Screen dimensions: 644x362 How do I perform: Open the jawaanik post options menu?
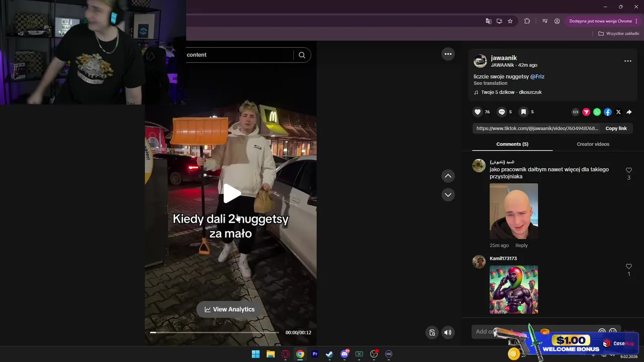coord(627,61)
